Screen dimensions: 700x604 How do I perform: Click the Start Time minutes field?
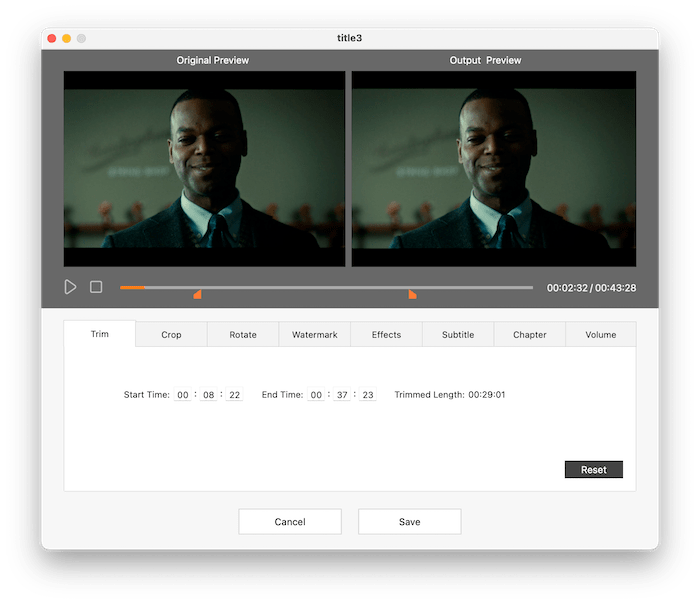(208, 395)
